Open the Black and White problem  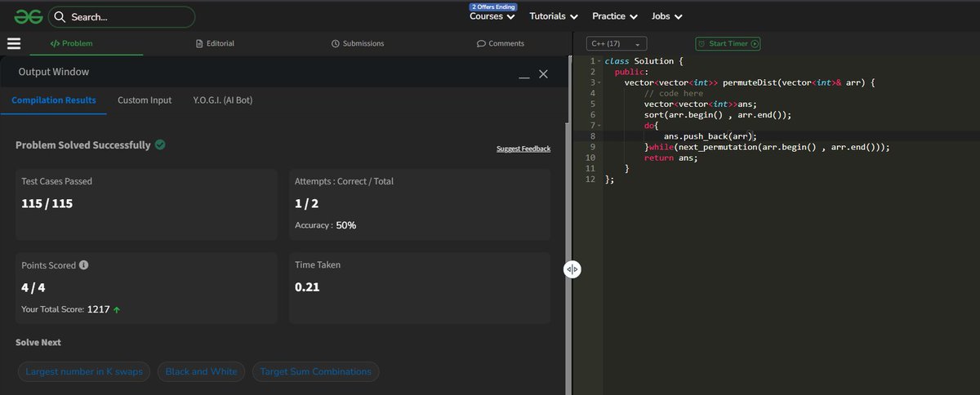click(x=201, y=371)
